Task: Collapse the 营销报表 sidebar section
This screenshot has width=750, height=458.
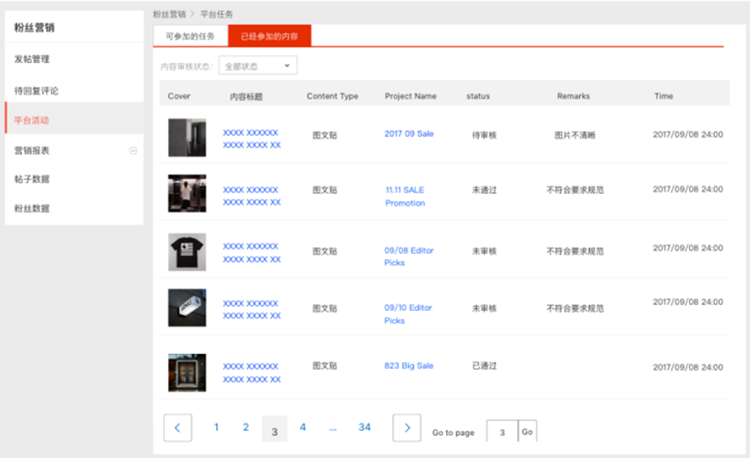Action: [x=134, y=151]
